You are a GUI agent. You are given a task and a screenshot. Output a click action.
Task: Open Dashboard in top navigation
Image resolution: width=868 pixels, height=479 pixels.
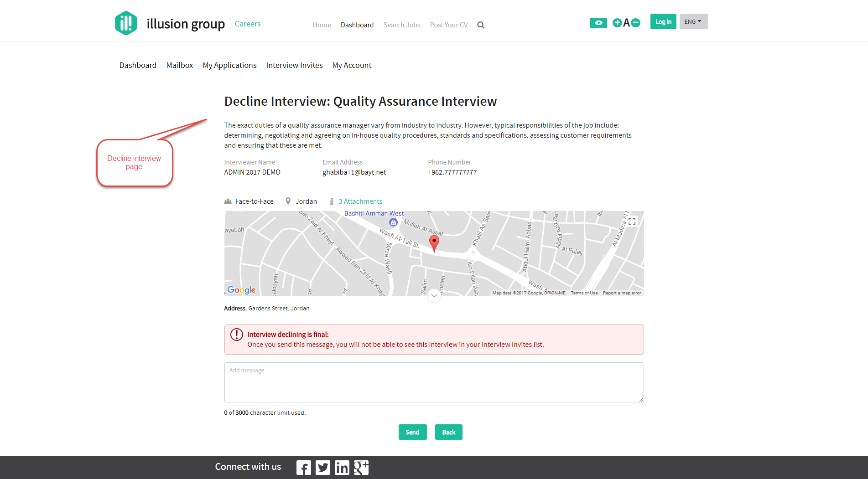coord(357,25)
